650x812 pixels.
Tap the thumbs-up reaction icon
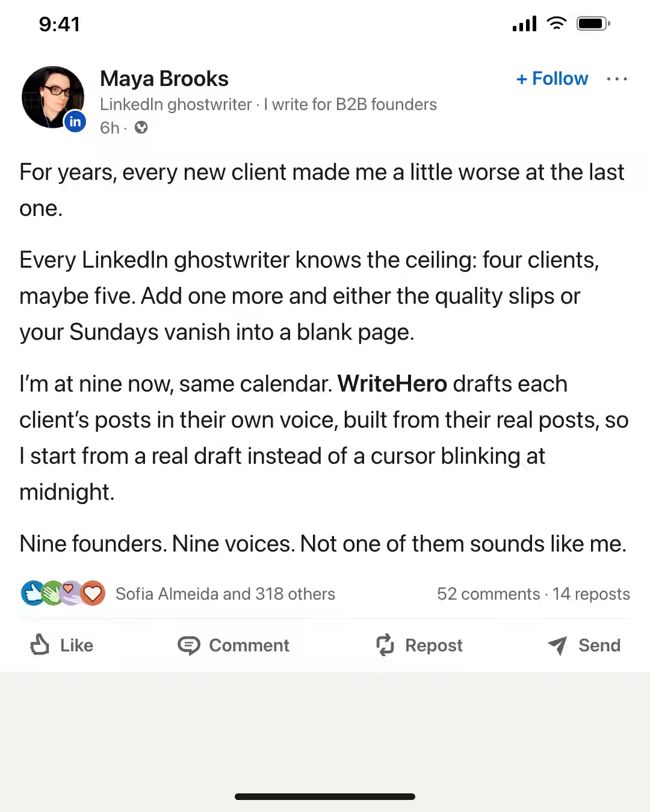pyautogui.click(x=32, y=594)
